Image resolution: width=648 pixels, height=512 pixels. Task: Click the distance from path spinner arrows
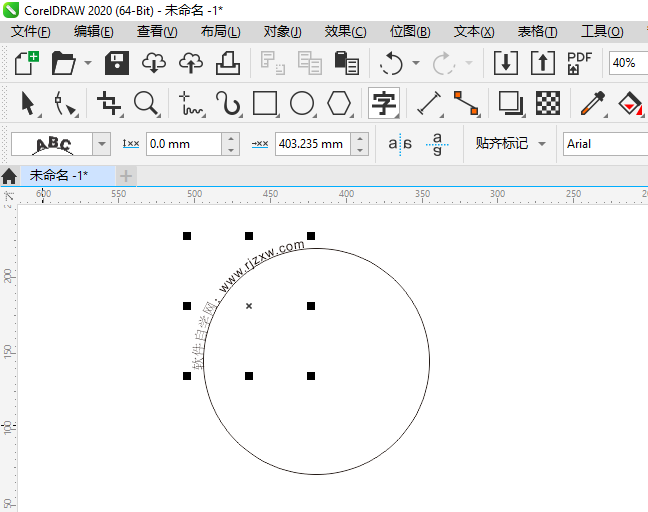coord(231,144)
